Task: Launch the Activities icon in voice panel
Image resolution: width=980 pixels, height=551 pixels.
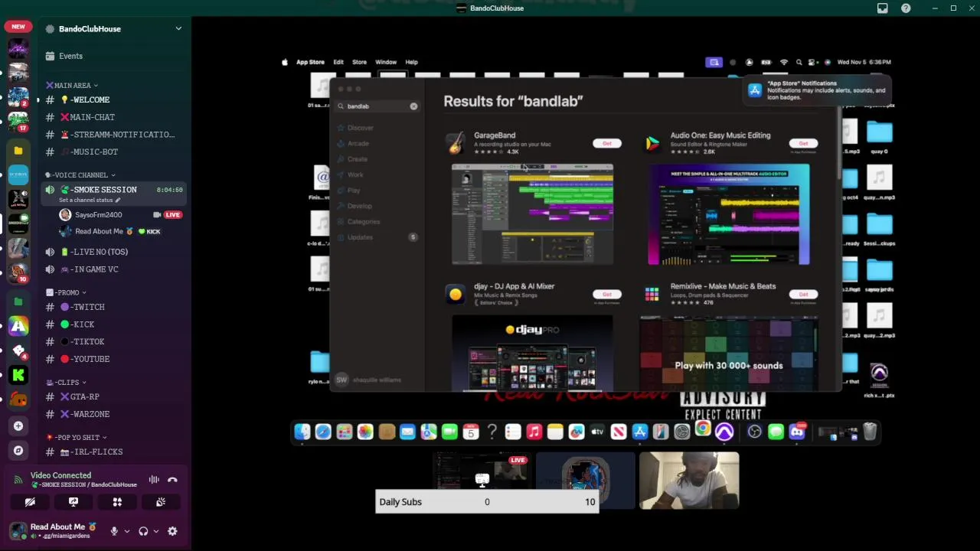Action: click(x=117, y=502)
